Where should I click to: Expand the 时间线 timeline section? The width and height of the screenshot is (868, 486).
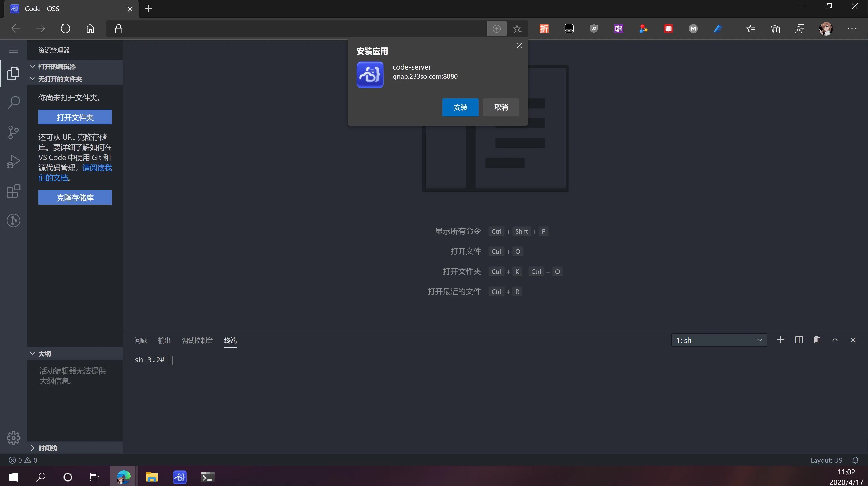(x=47, y=448)
